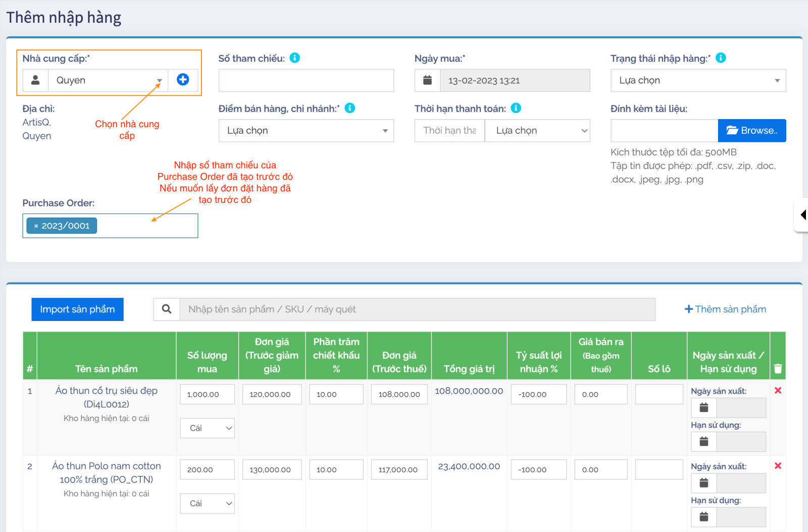The image size is (808, 532).
Task: Expand Trạng thái nhập hàng dropdown
Action: click(698, 80)
